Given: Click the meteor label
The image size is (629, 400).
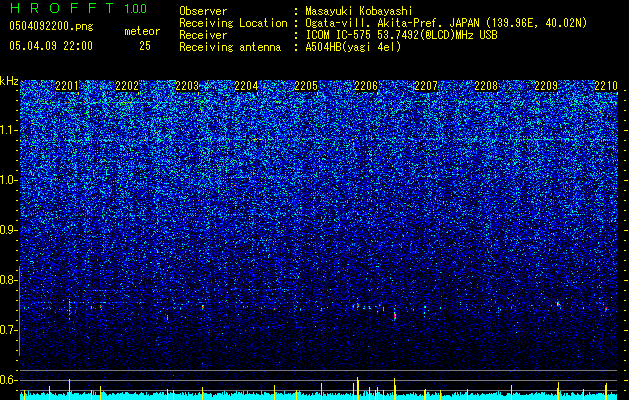Looking at the screenshot, I should coord(142,31).
